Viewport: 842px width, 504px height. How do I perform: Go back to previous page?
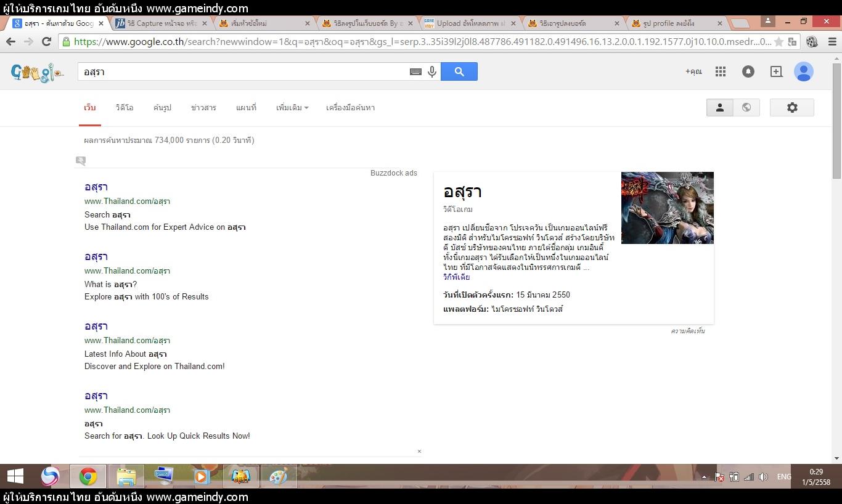[10, 42]
